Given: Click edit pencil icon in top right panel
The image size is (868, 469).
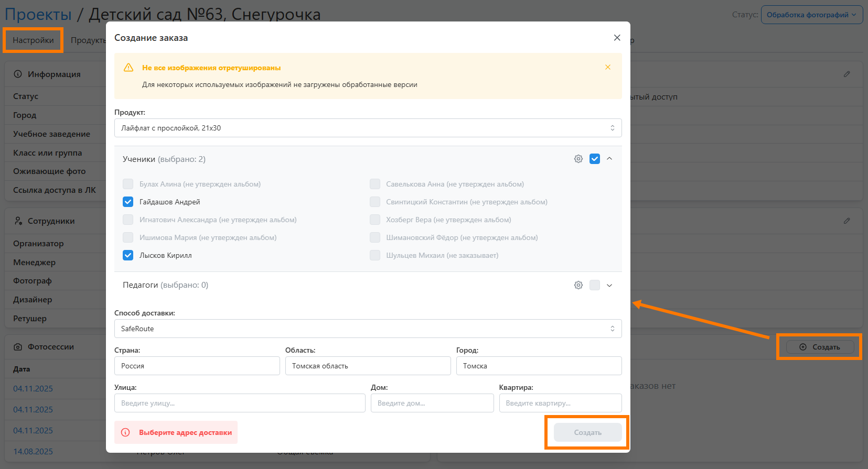Looking at the screenshot, I should coord(846,74).
